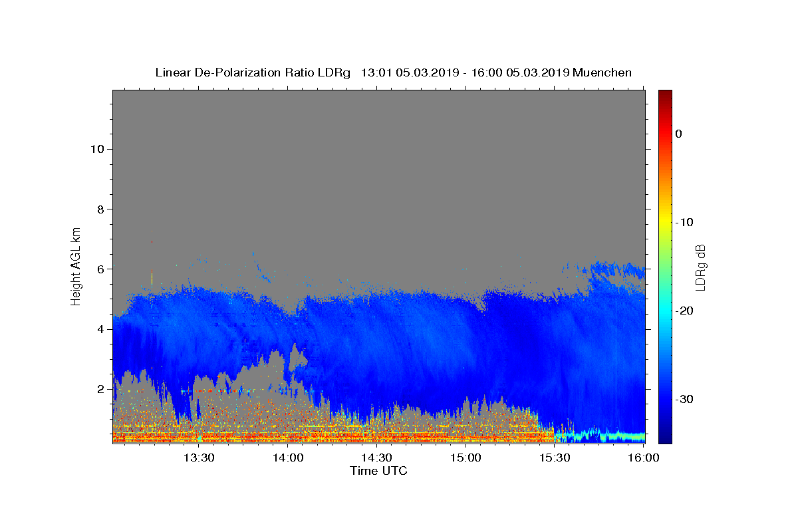Screen dimensions: 798x532
Task: Click the height tick label 2
Action: tap(101, 389)
